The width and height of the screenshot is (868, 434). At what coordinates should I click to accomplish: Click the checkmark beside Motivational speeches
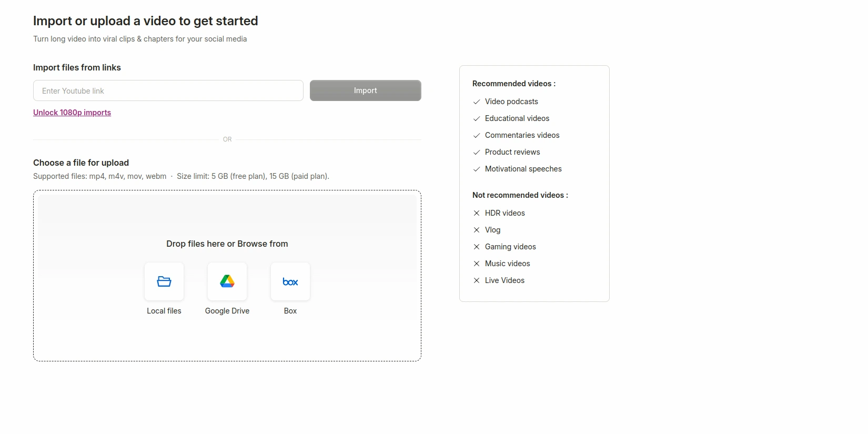click(477, 169)
